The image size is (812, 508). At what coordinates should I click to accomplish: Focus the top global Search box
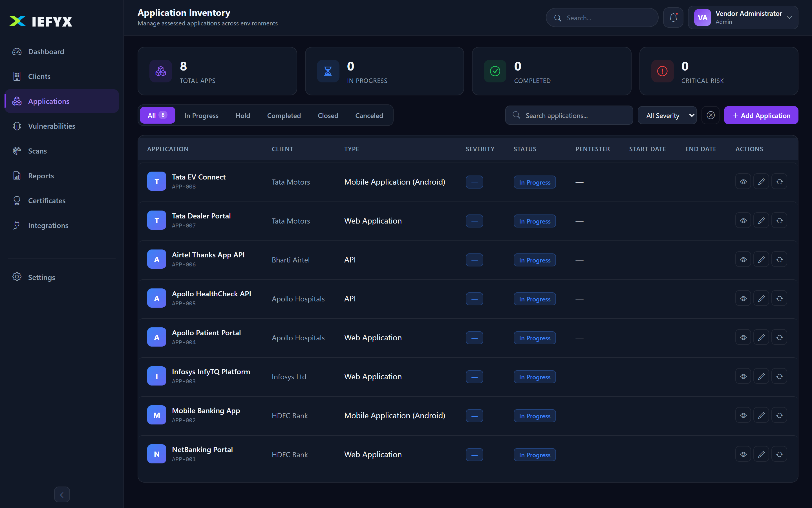click(602, 17)
